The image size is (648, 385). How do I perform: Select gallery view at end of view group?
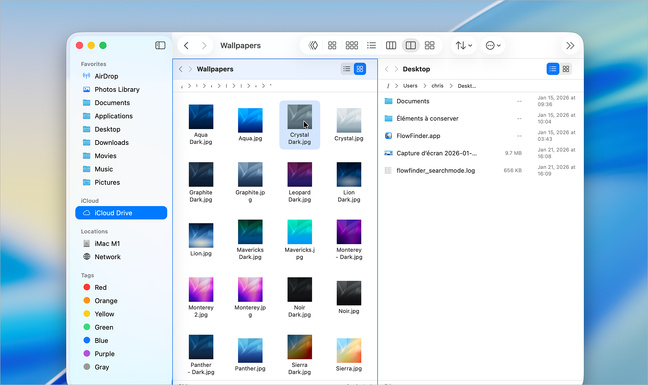click(430, 45)
